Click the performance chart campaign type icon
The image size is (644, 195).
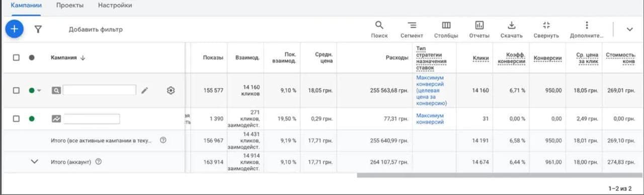[x=56, y=119]
